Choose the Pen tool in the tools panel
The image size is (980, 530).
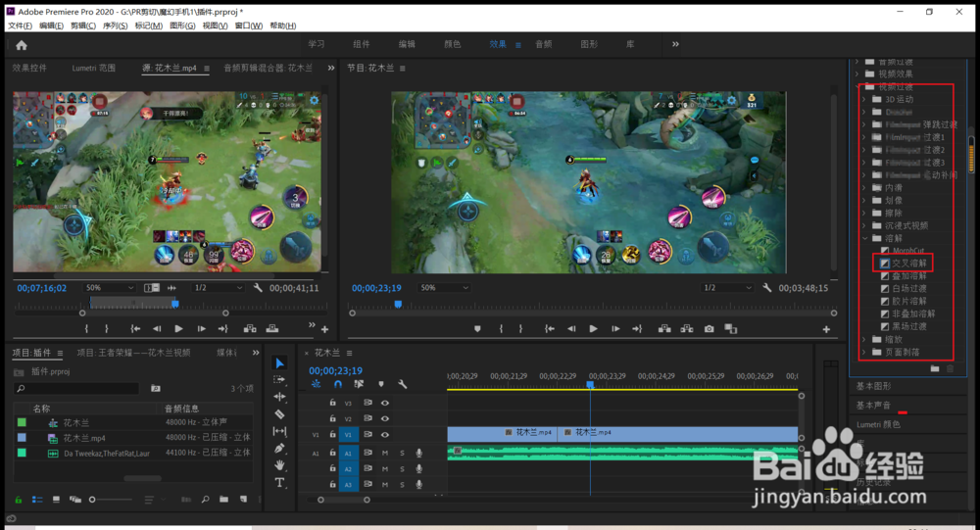coord(280,448)
